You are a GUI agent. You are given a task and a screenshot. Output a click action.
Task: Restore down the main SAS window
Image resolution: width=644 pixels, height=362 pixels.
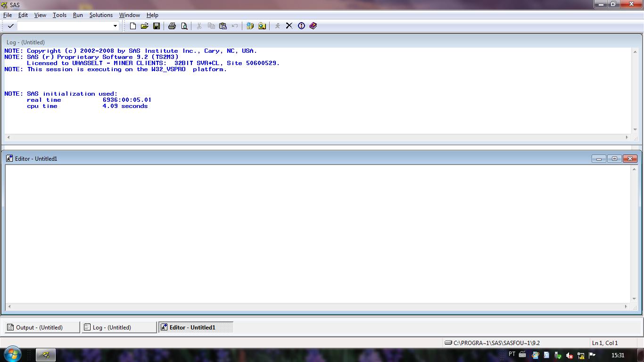[x=613, y=4]
